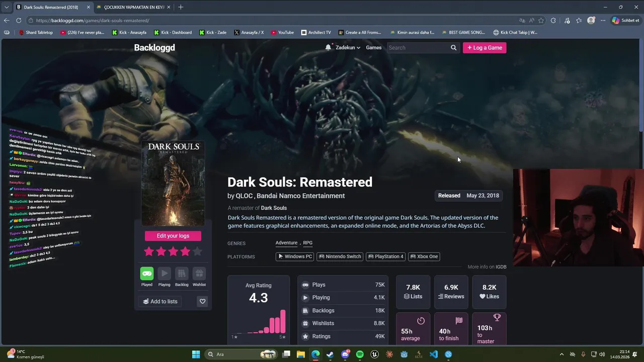
Task: Click the 55h average time card
Action: 413,329
